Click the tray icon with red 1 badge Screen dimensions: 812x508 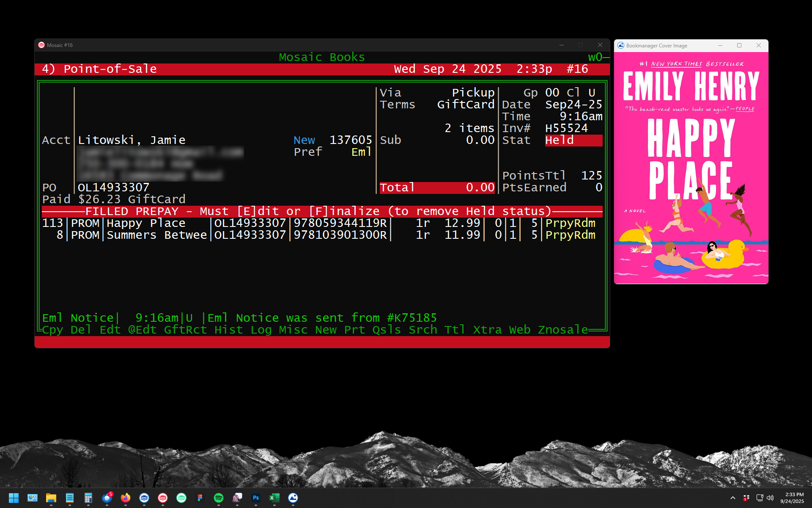point(746,498)
